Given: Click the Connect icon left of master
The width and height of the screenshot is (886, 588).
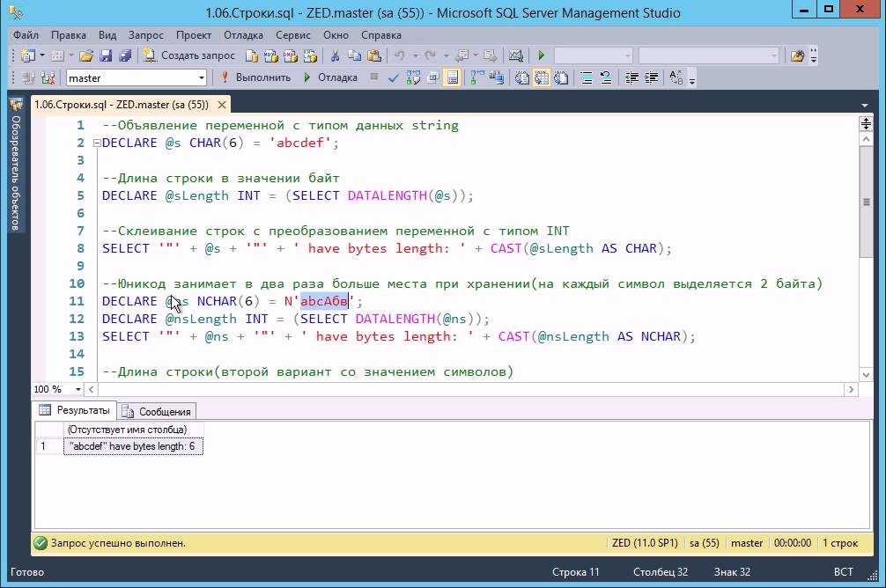Looking at the screenshot, I should [28, 77].
